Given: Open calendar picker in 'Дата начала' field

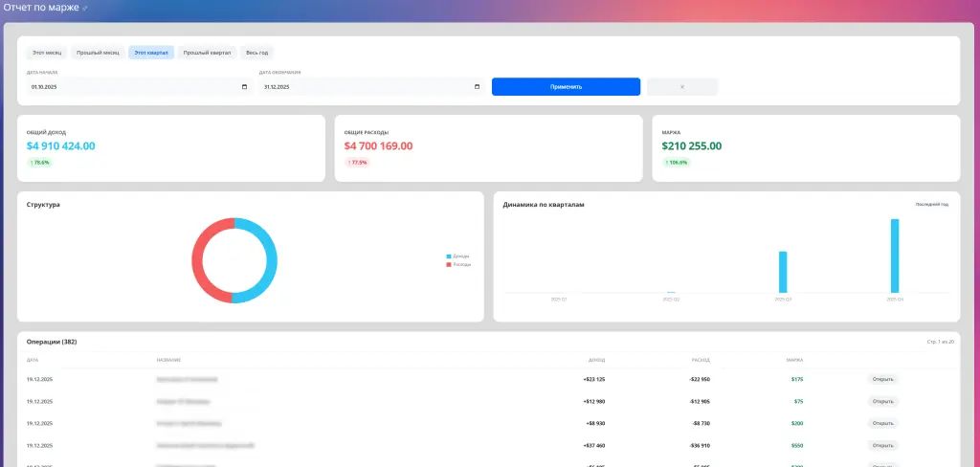Looking at the screenshot, I should click(245, 87).
